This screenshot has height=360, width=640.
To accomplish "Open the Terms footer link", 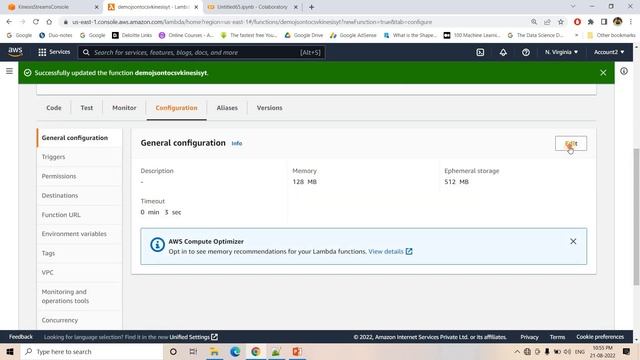I will click(x=557, y=337).
